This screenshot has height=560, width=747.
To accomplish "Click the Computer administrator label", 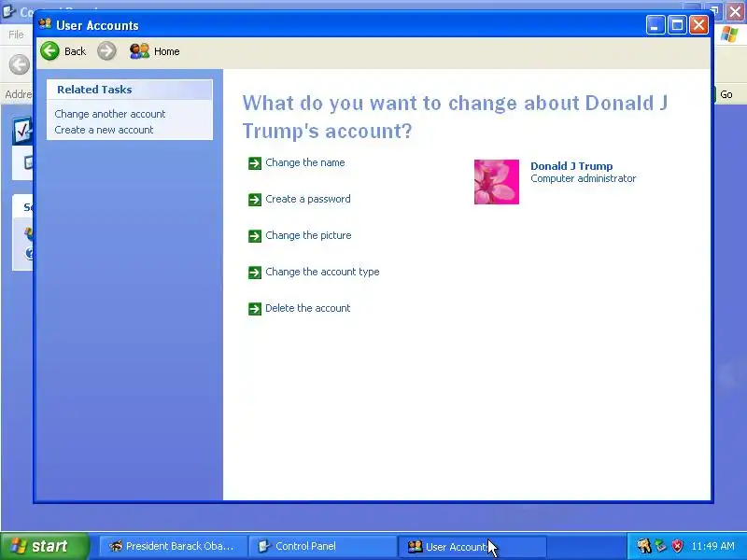I will tap(583, 178).
